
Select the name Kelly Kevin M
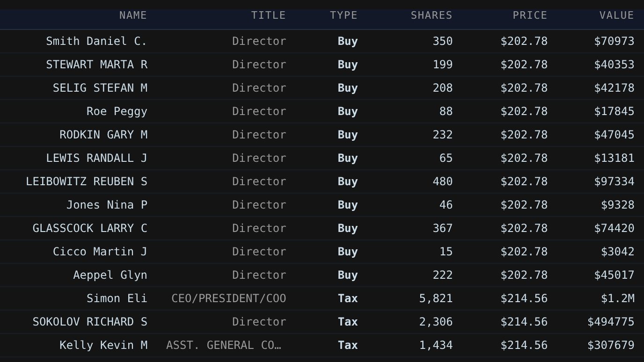point(103,345)
